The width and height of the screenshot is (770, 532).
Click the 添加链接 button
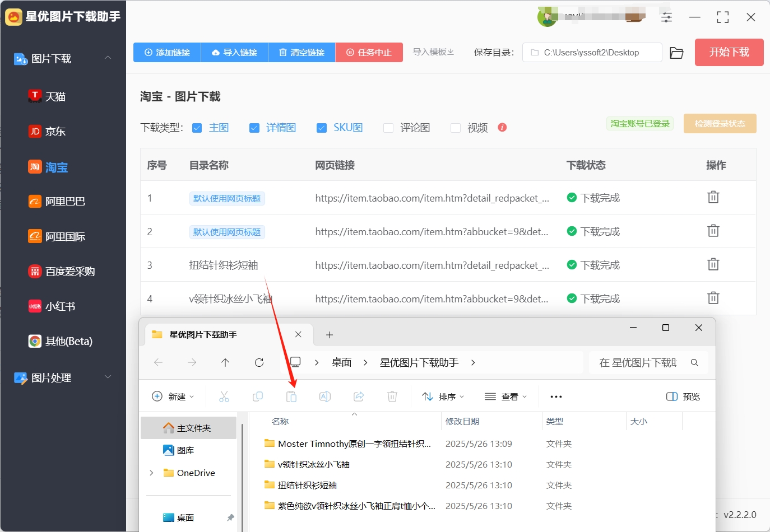167,52
